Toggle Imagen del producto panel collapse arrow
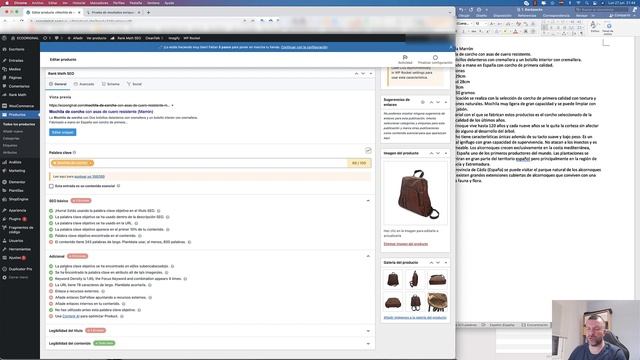640x360 pixels. pos(446,153)
